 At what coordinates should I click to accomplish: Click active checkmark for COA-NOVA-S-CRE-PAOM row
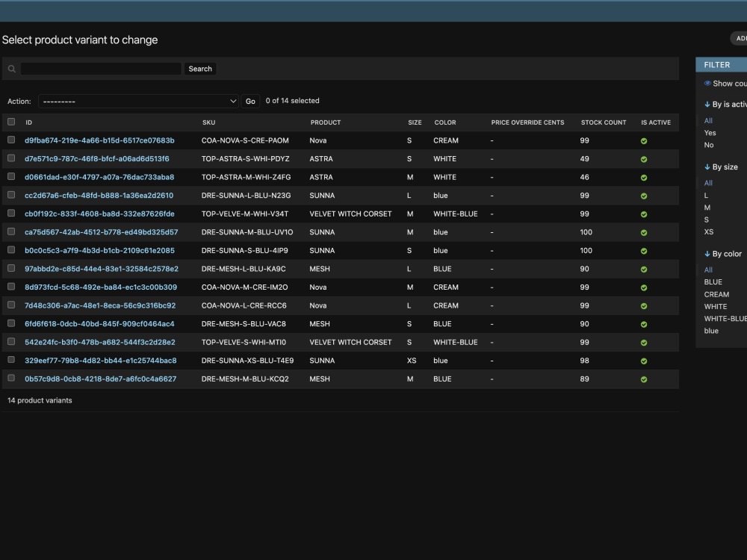[644, 141]
